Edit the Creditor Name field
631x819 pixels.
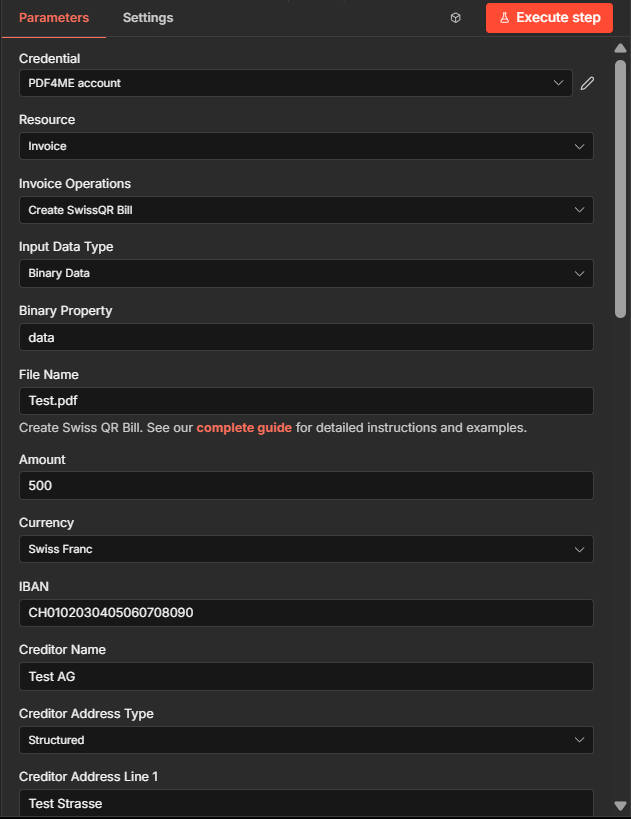click(x=306, y=676)
